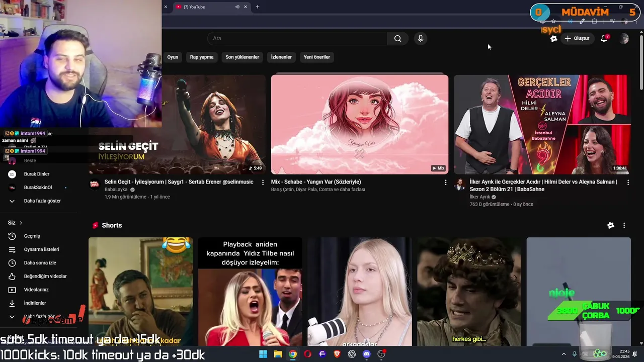Show hidden system tray icons
Viewport: 644px width, 362px height.
(563, 354)
